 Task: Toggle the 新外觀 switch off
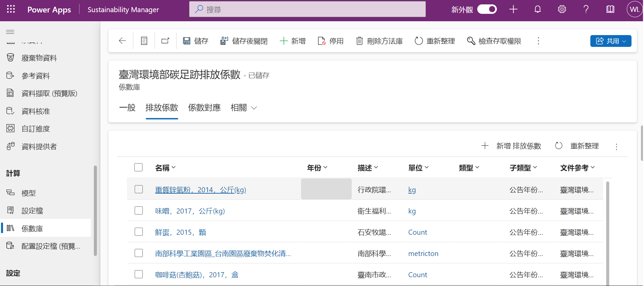tap(487, 9)
